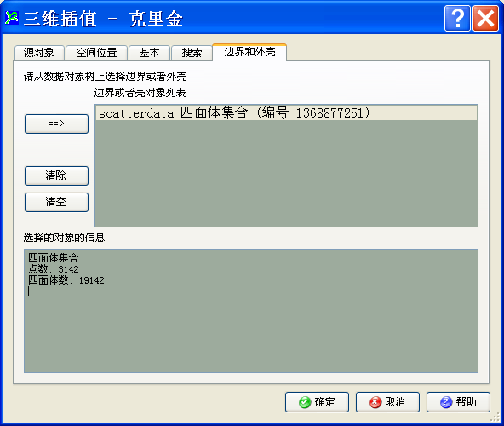The image size is (504, 426).
Task: Add selected object with ==> button
Action: [56, 124]
